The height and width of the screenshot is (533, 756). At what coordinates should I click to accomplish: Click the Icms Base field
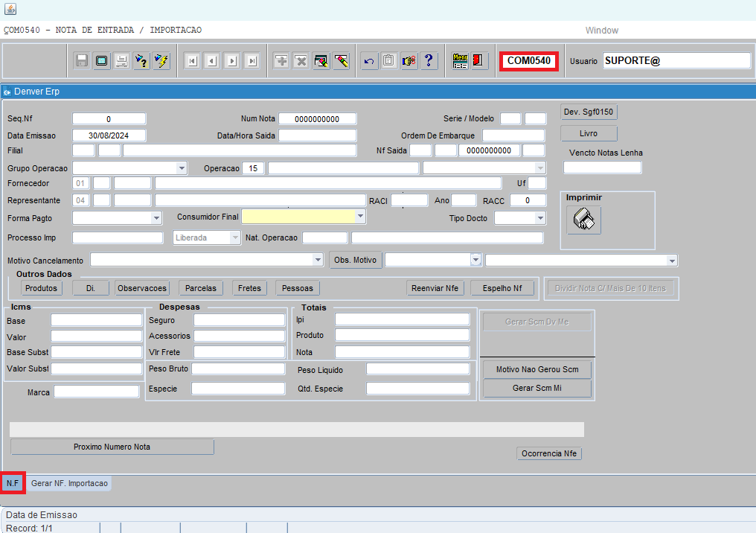click(97, 320)
